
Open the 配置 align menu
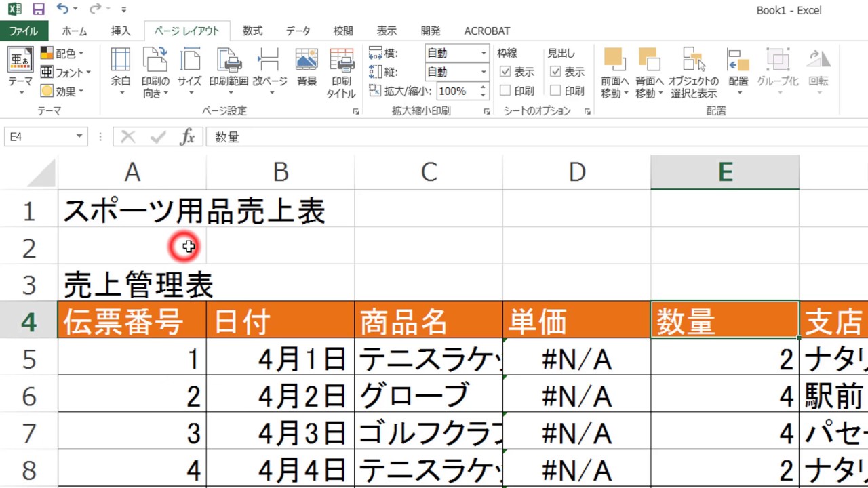738,71
